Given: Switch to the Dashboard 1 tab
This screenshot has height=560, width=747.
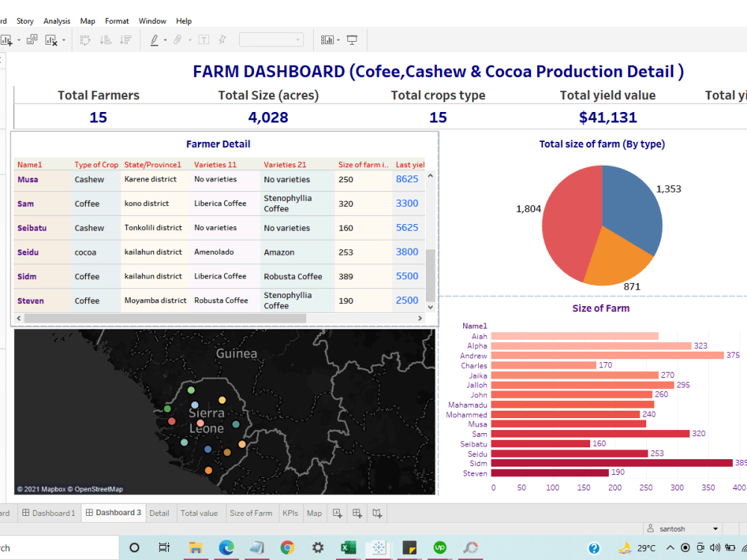Looking at the screenshot, I should (49, 513).
